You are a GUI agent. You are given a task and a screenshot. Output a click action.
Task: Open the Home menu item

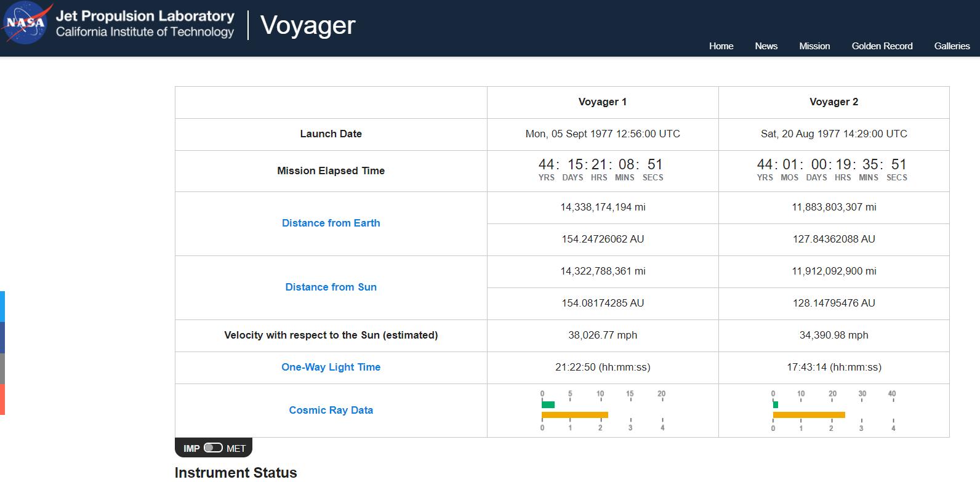pyautogui.click(x=721, y=46)
